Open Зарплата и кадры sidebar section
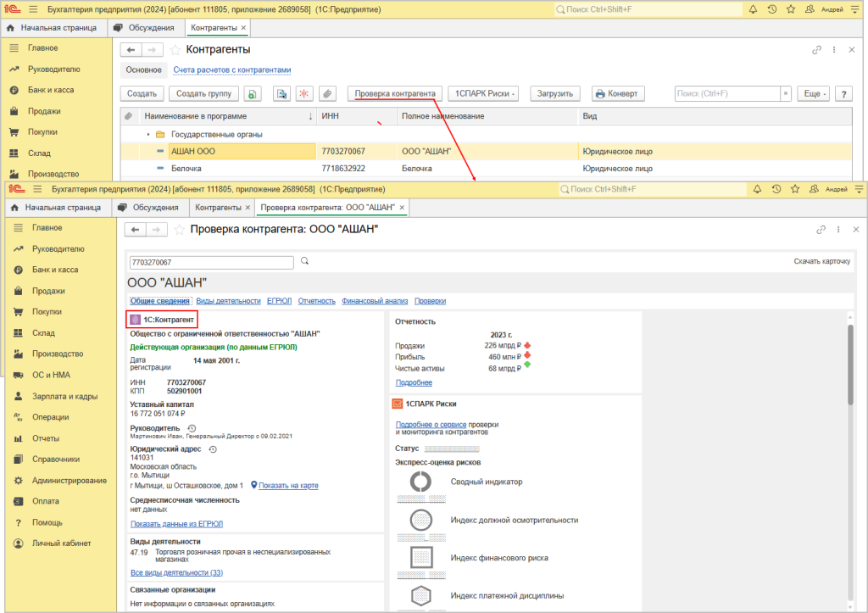868x613 pixels. coord(64,396)
